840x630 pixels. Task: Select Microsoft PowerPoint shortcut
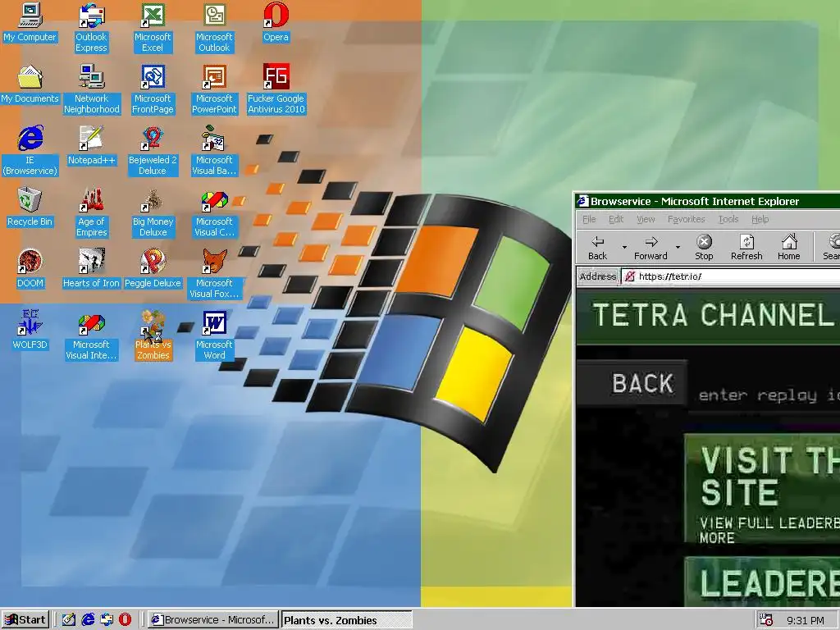214,89
